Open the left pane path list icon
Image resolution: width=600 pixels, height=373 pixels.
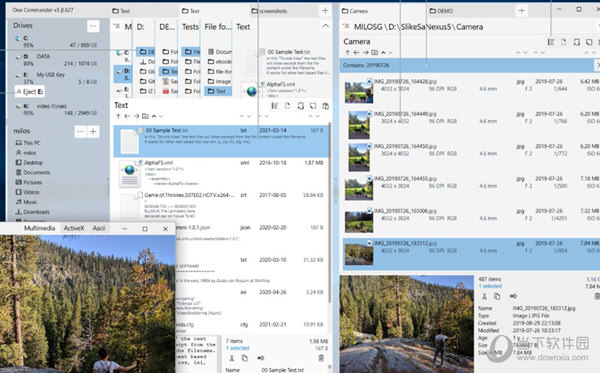pyautogui.click(x=117, y=26)
